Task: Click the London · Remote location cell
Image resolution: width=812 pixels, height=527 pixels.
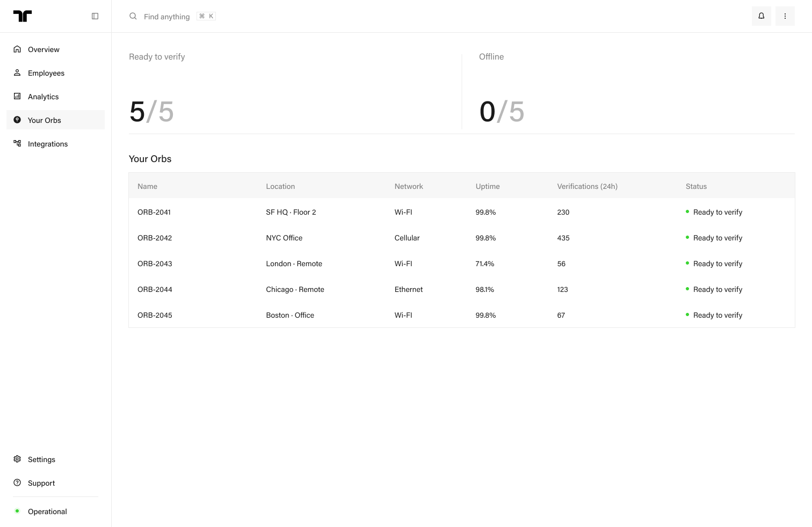Action: click(x=294, y=263)
